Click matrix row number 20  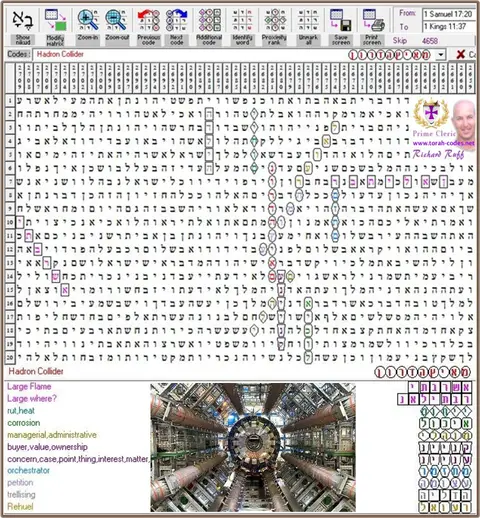(x=10, y=357)
